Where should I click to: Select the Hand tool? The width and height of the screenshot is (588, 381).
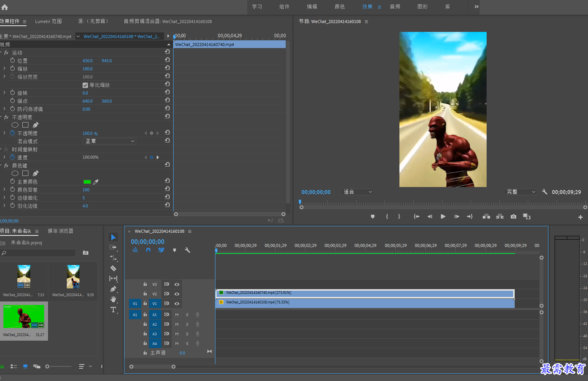click(x=113, y=299)
